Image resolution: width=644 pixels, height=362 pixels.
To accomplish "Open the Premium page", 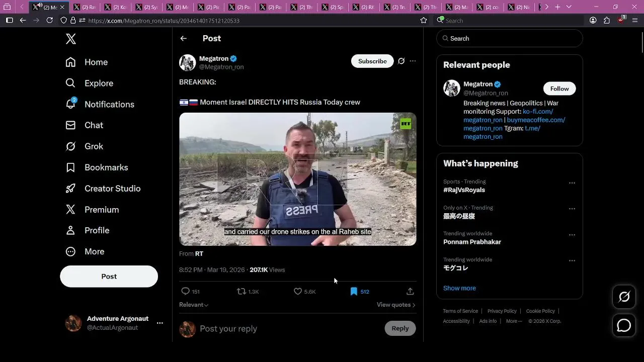I will [92, 210].
